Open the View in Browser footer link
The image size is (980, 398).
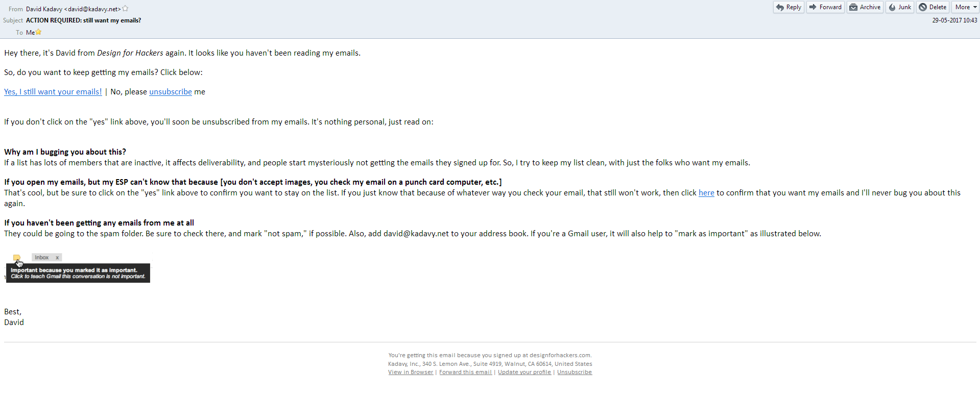click(411, 372)
